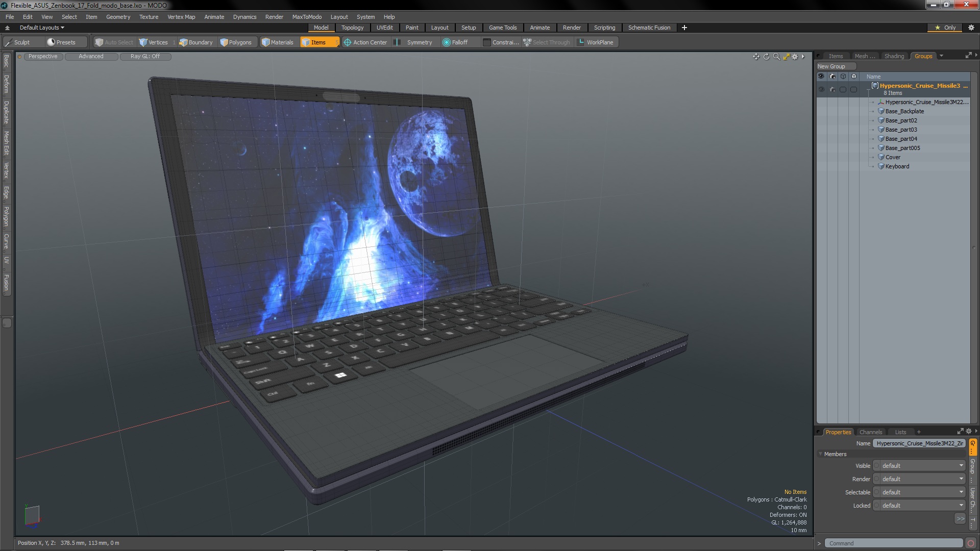Image resolution: width=980 pixels, height=551 pixels.
Task: Open the Constraints tool
Action: [501, 42]
